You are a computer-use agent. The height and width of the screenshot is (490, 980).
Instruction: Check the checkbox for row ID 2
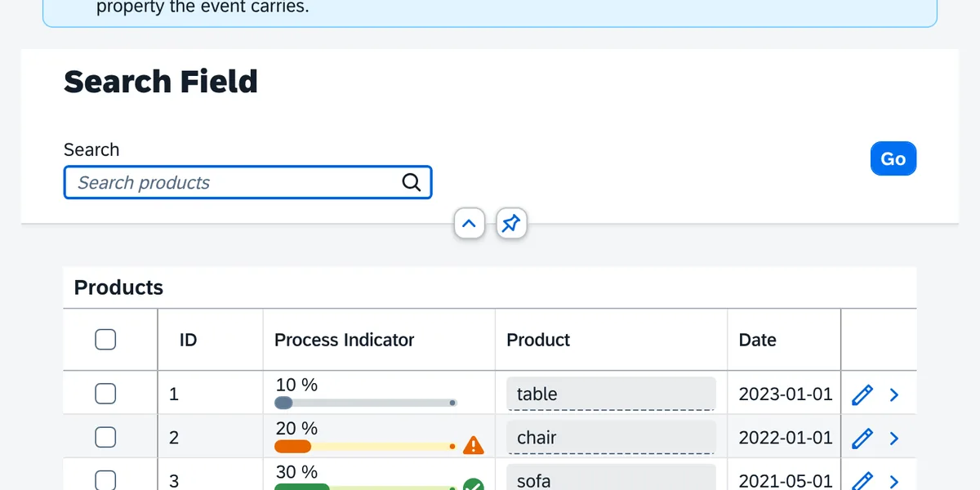click(105, 437)
